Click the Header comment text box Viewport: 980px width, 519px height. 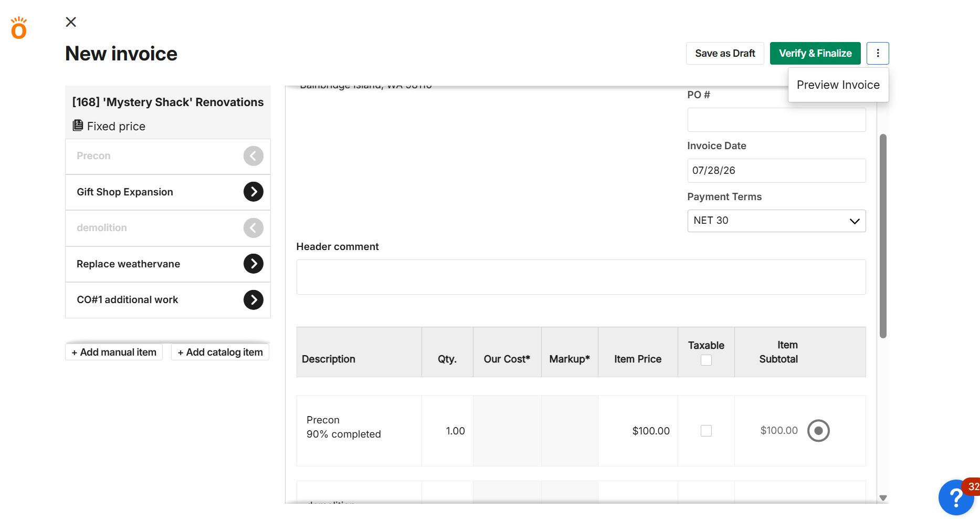tap(581, 277)
